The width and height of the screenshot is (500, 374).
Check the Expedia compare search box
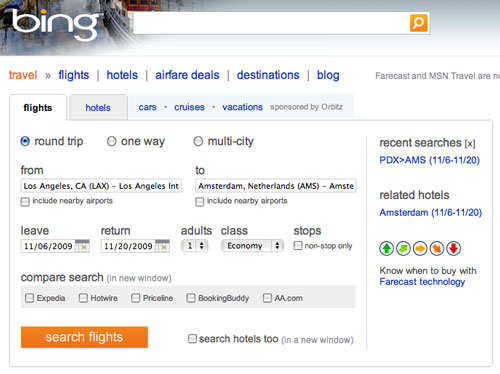click(29, 298)
